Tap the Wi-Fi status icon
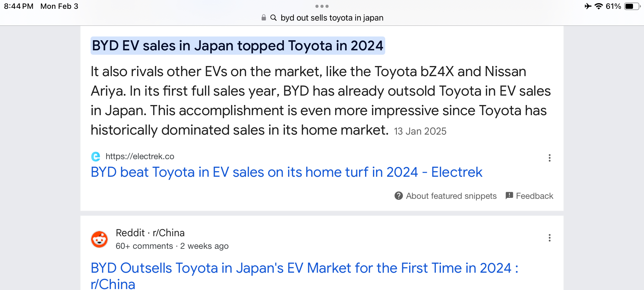The image size is (644, 290). point(598,6)
